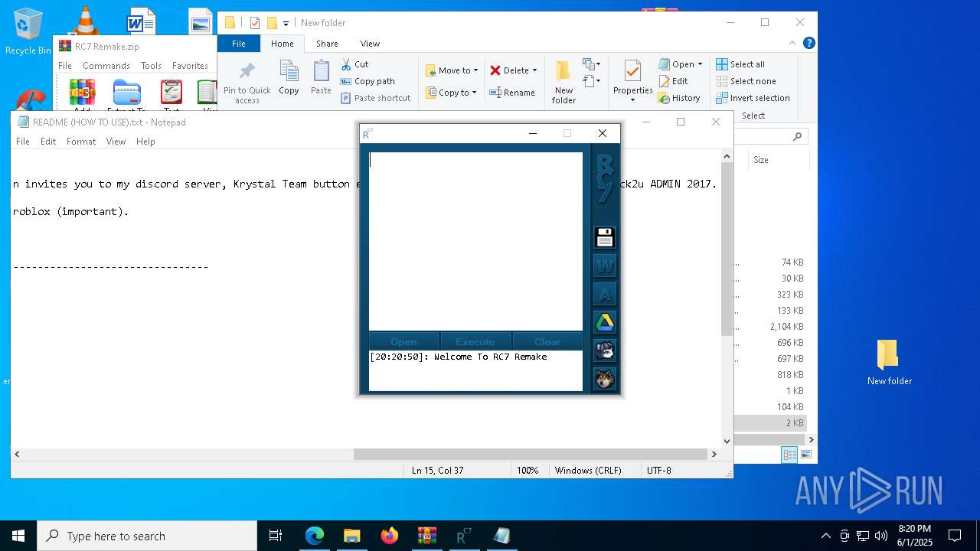Pin to Quick access in Explorer
Image resolution: width=980 pixels, height=551 pixels.
247,83
